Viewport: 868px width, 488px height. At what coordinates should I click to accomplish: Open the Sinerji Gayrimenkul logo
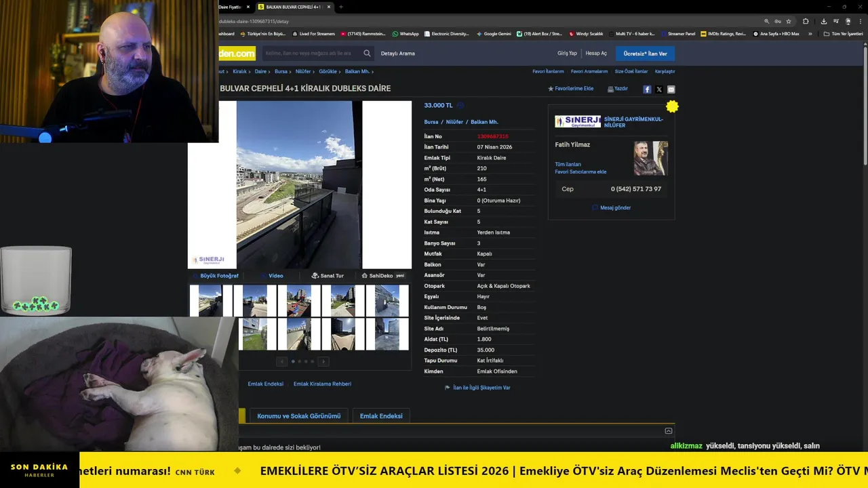click(578, 121)
